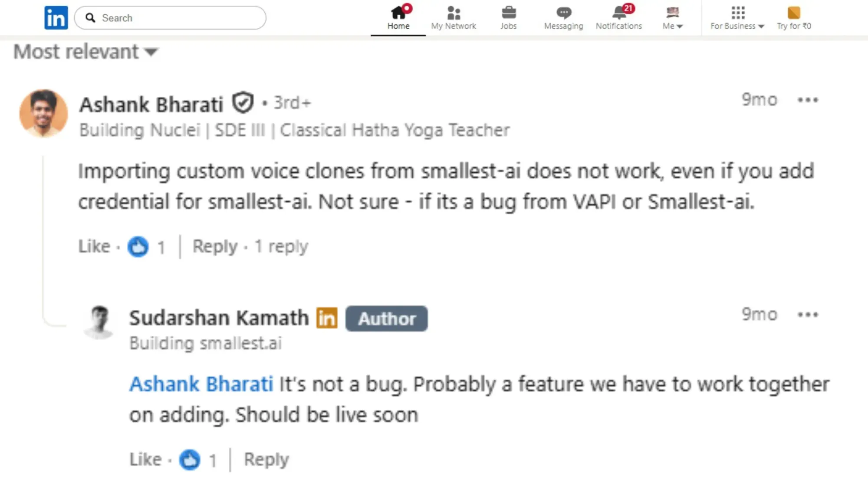Click the search magnifier icon

coord(90,18)
